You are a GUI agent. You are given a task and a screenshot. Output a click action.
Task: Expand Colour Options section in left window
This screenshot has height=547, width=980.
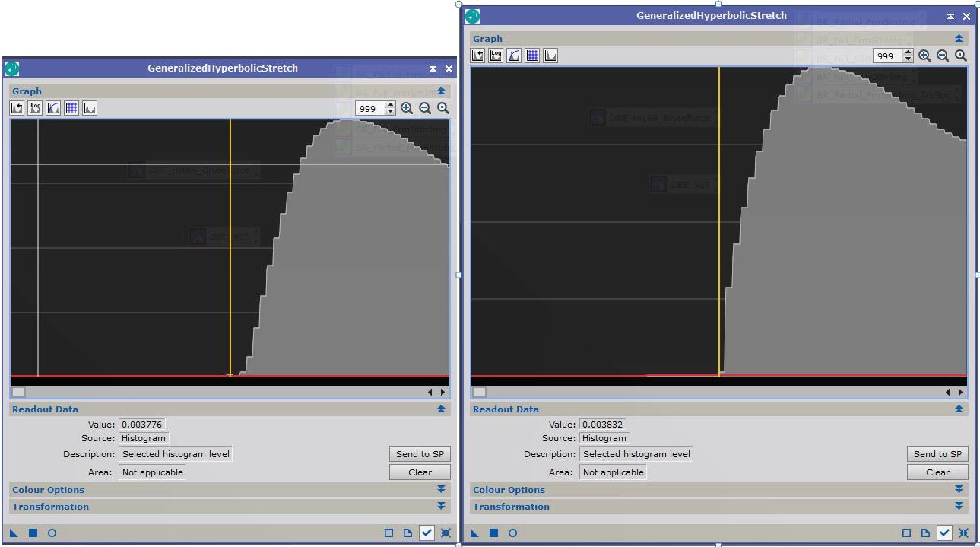441,490
